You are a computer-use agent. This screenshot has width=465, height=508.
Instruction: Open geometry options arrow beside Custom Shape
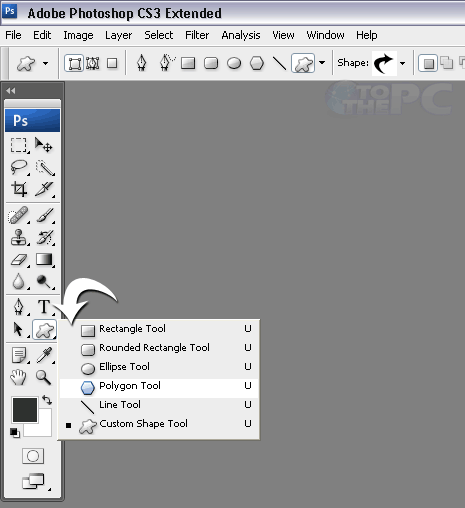pyautogui.click(x=322, y=62)
